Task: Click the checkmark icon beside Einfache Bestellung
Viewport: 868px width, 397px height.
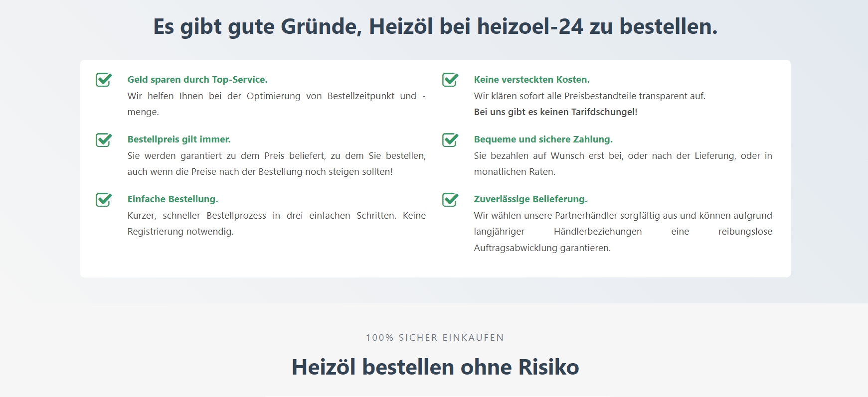Action: coord(104,199)
